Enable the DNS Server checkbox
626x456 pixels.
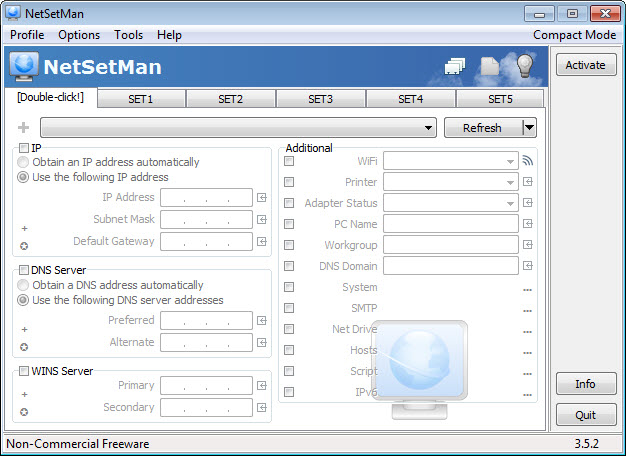[24, 270]
